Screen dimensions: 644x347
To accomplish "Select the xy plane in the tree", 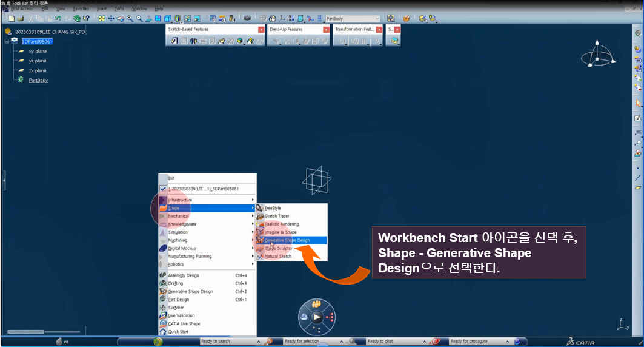I will pyautogui.click(x=38, y=51).
